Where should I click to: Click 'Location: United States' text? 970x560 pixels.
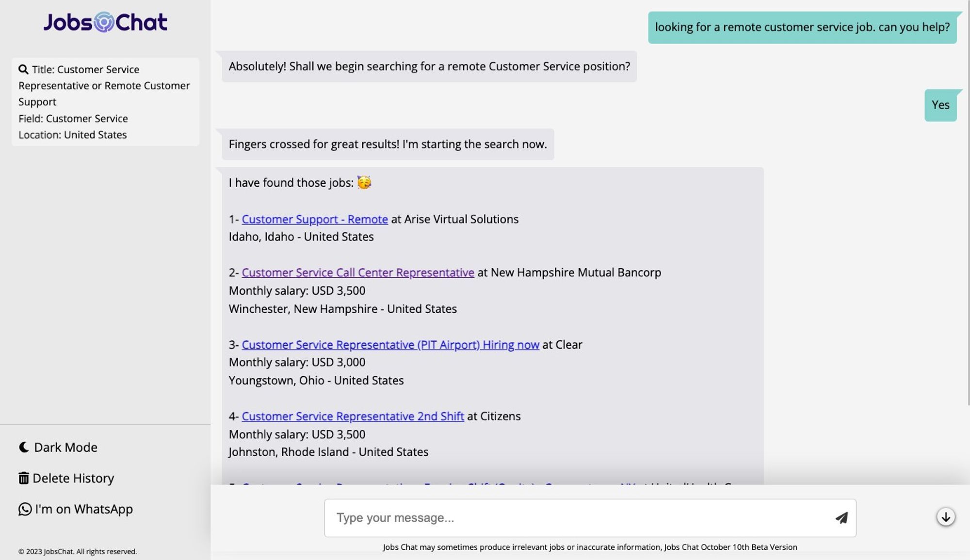pyautogui.click(x=73, y=135)
